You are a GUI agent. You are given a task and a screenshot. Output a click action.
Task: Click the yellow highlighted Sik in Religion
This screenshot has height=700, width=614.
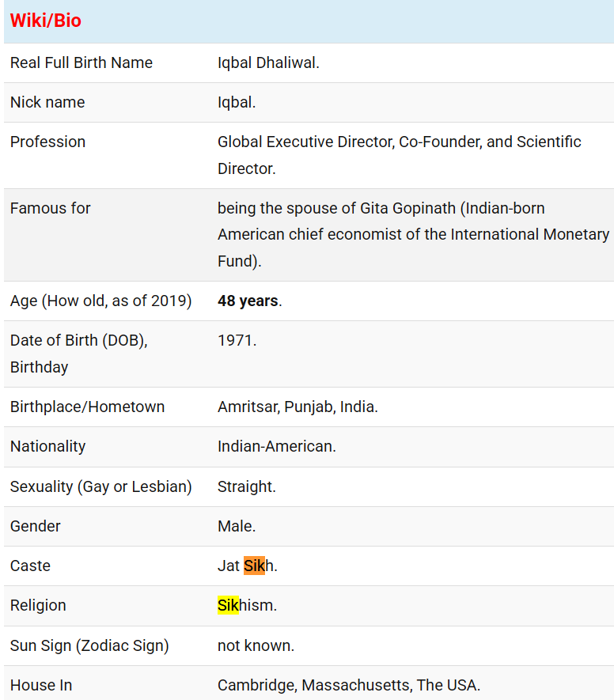click(228, 605)
